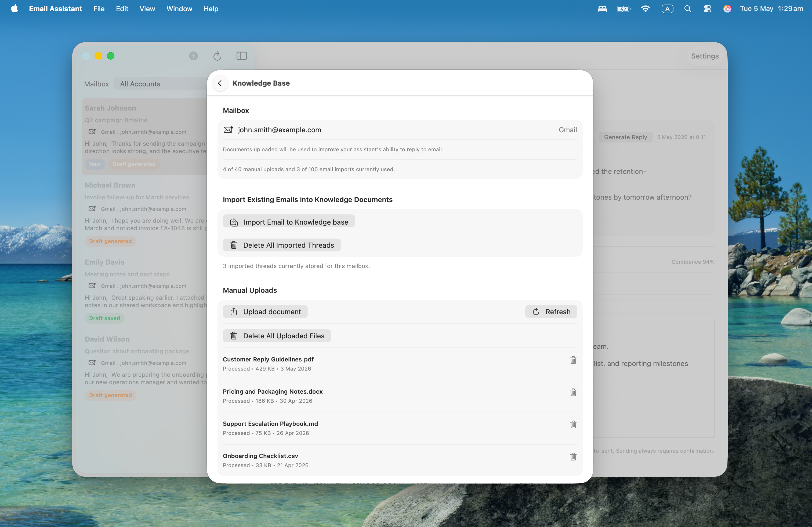Click the plus compose icon in window toolbar

coord(193,56)
